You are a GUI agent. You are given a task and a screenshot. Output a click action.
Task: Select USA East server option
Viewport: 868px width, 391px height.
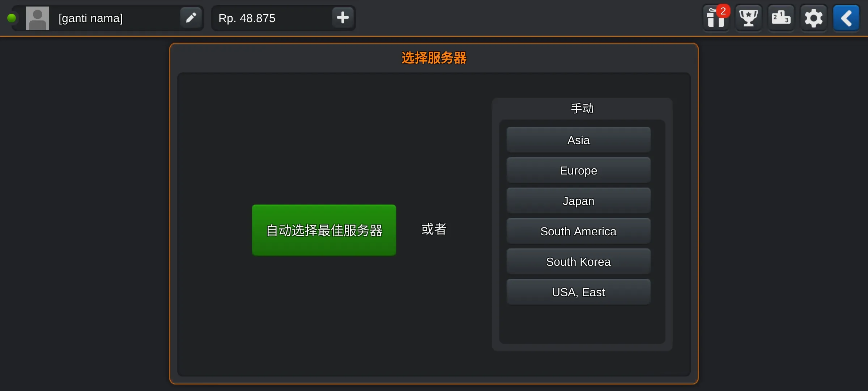[x=578, y=292]
